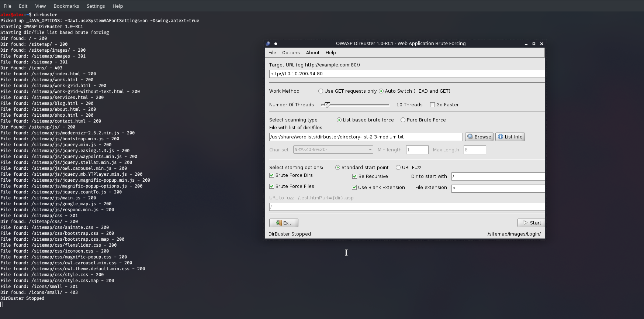The image size is (644, 319).
Task: Click the Dir to start with field
Action: [498, 176]
